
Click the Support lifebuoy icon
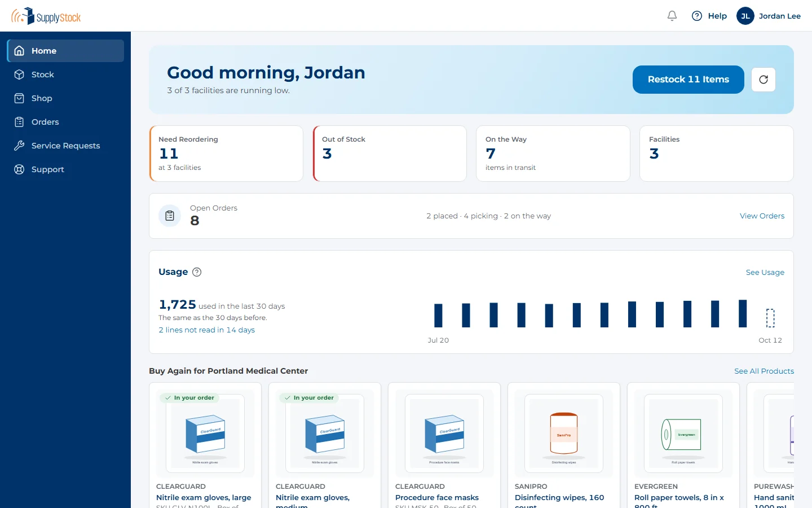(x=19, y=169)
